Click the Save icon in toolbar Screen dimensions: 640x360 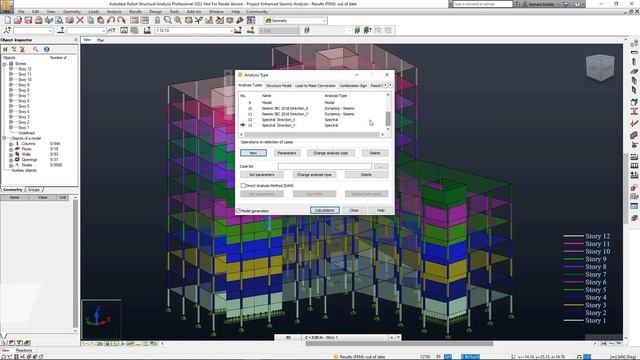(x=28, y=20)
